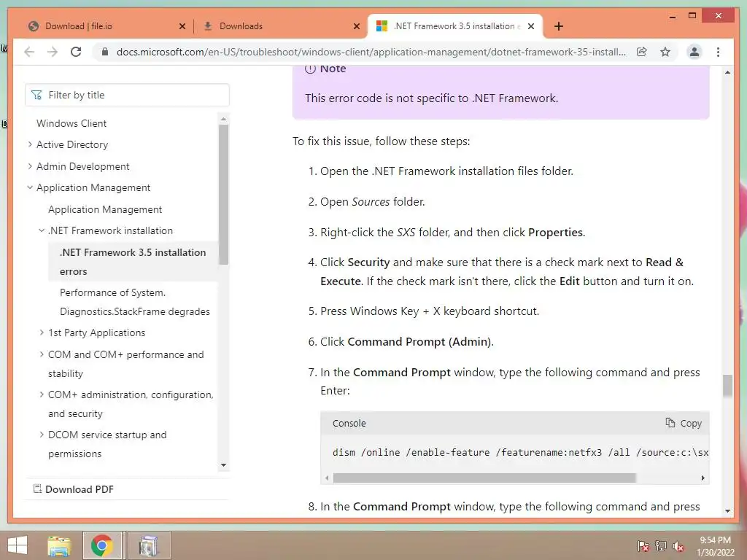Viewport: 747px width, 560px height.
Task: Click the browser back arrow
Action: click(x=29, y=52)
